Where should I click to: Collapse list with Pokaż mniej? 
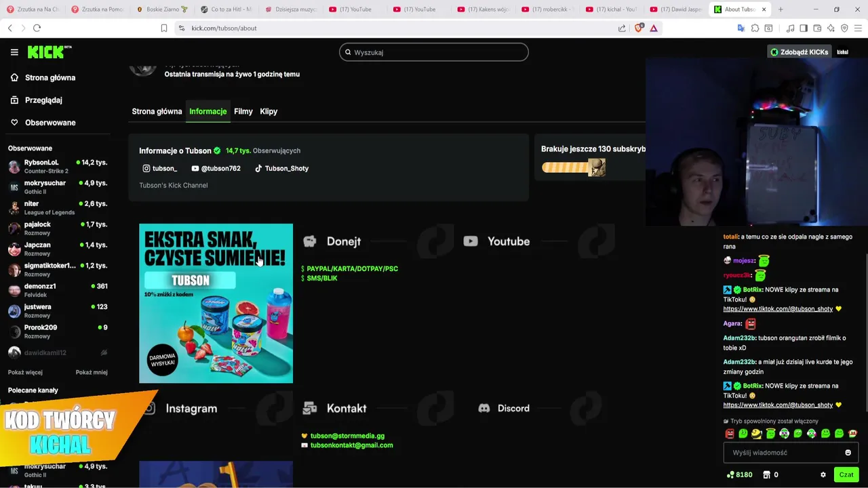[x=92, y=372]
